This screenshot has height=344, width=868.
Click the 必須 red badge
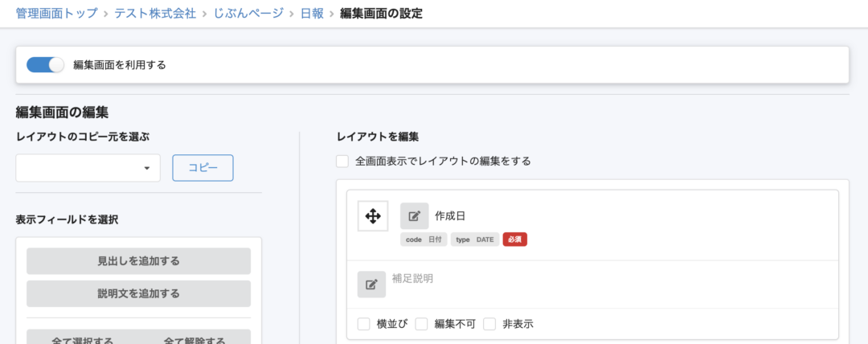point(514,240)
